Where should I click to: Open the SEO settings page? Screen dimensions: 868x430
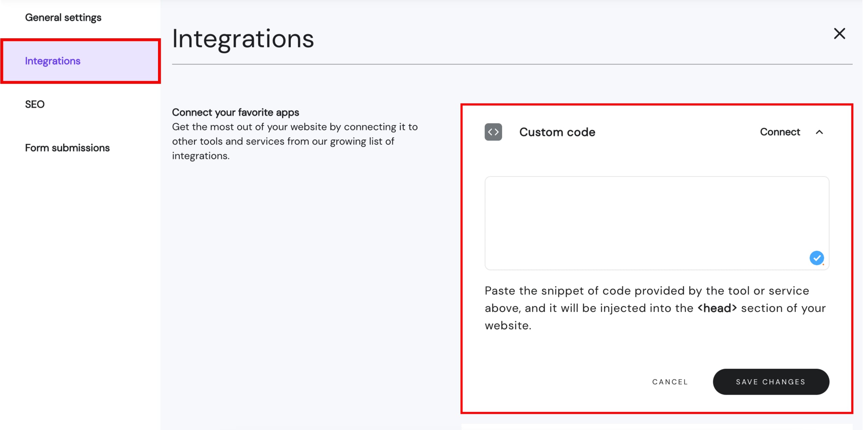(35, 104)
